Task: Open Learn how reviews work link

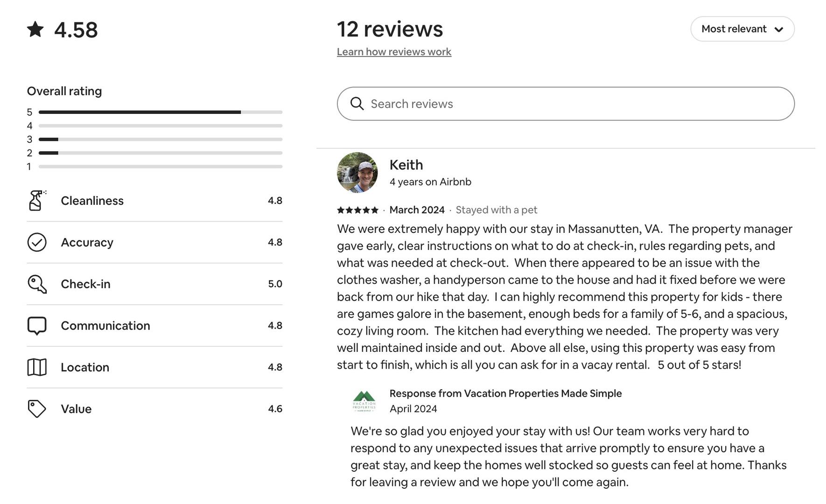Action: pos(394,52)
